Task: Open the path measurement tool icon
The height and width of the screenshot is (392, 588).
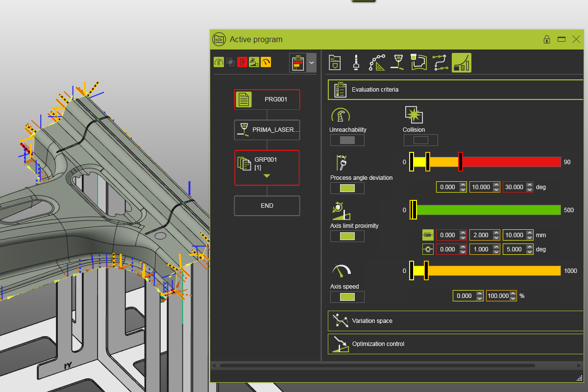Action: [x=376, y=62]
